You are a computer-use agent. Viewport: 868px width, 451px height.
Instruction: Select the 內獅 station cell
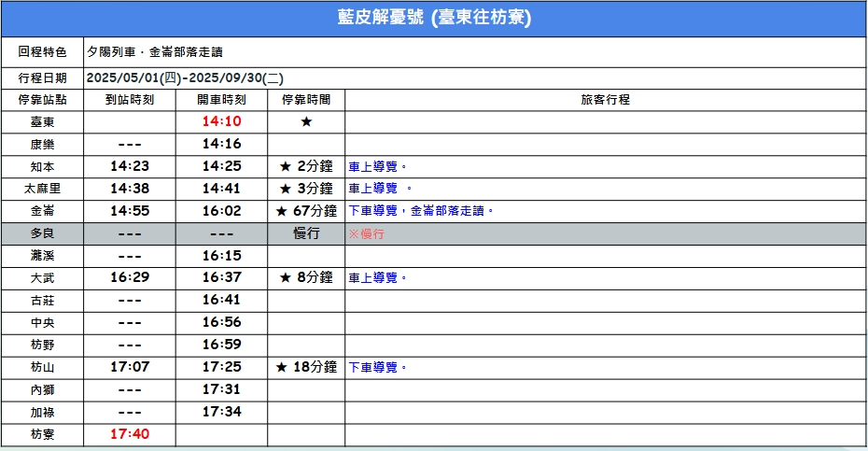point(42,390)
